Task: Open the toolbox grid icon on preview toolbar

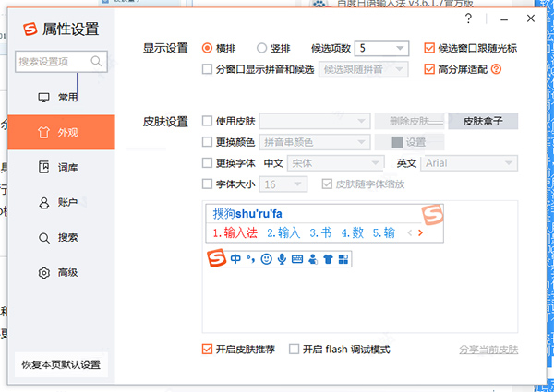Action: (343, 259)
